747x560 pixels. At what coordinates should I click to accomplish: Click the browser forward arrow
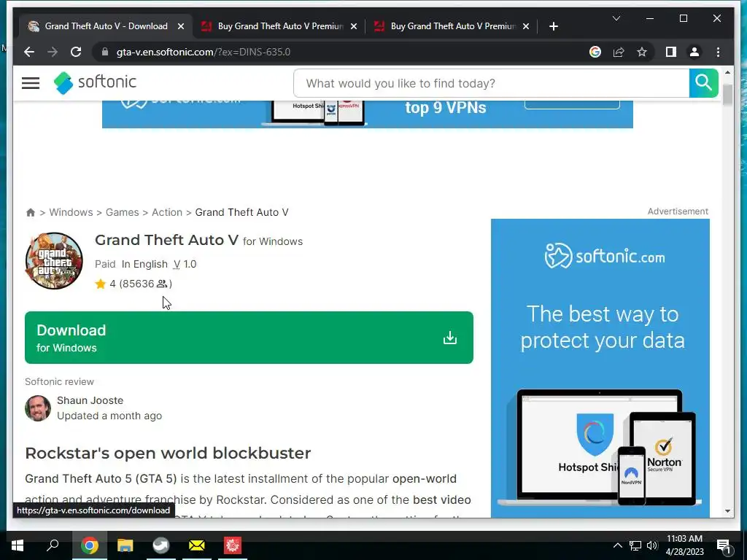click(53, 52)
